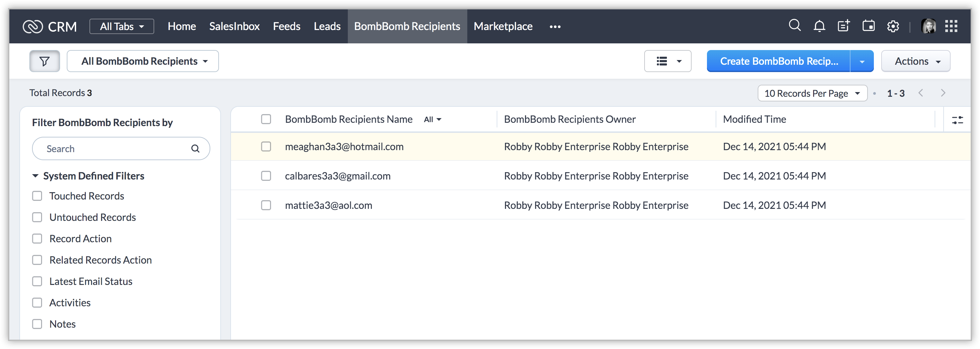
Task: Open the All BombBomb Recipients view dropdown
Action: 143,61
